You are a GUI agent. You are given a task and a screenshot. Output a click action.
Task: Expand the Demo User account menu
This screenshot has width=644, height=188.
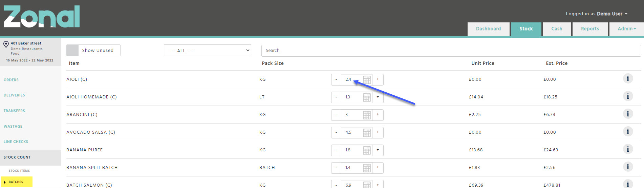click(x=597, y=14)
